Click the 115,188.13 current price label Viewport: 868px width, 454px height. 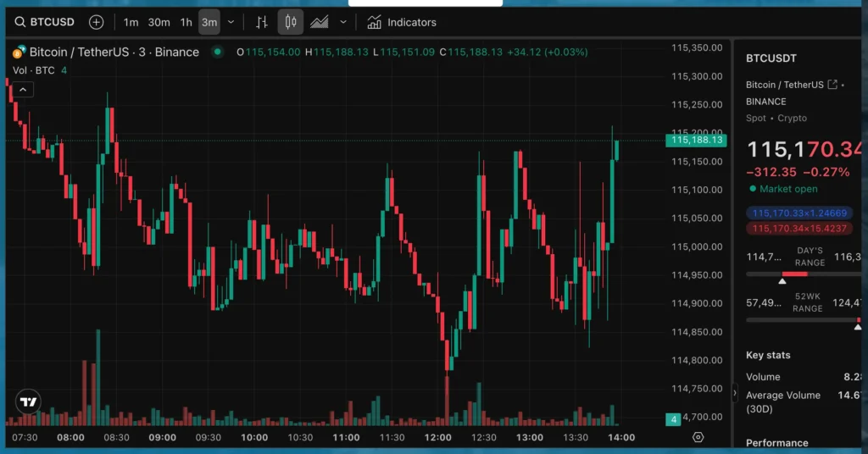(696, 141)
